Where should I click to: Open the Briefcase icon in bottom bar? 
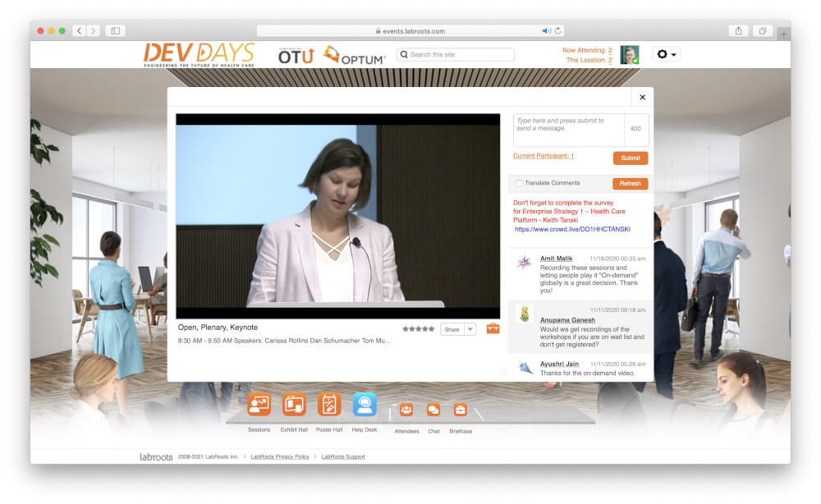coord(461,410)
